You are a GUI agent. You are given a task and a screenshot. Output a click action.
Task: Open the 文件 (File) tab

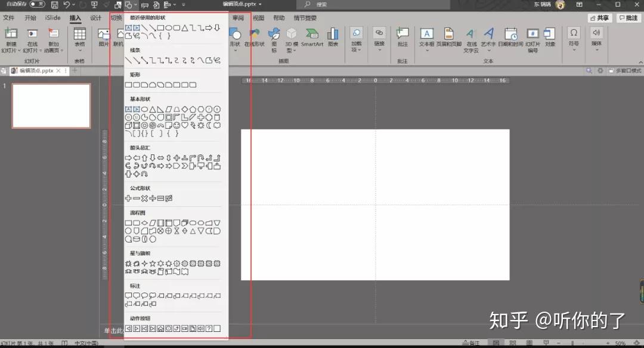[8, 18]
